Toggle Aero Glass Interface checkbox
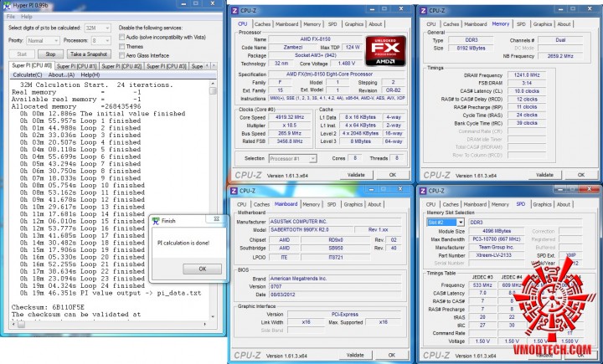Viewport: 603px width, 364px height. click(122, 55)
